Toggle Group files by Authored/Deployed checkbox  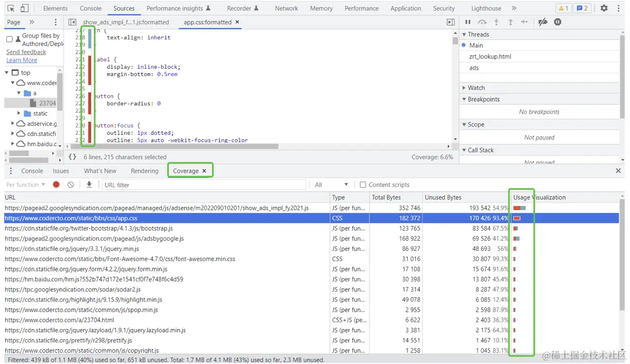point(9,39)
